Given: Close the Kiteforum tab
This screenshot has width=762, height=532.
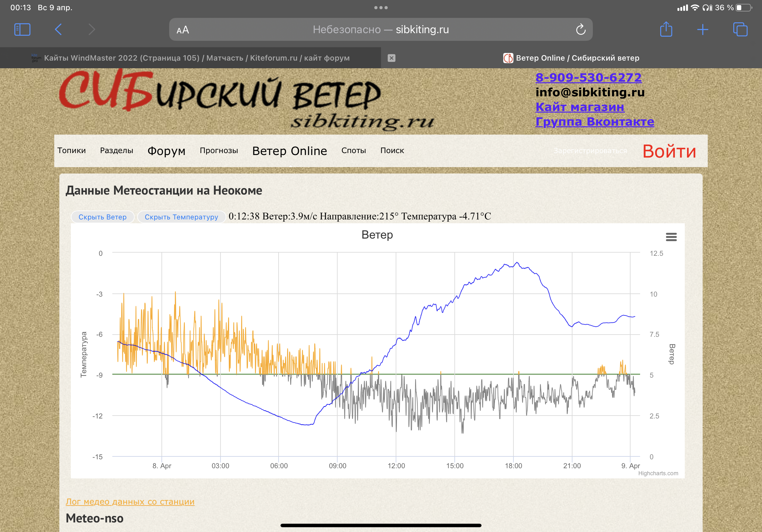Looking at the screenshot, I should [x=391, y=58].
